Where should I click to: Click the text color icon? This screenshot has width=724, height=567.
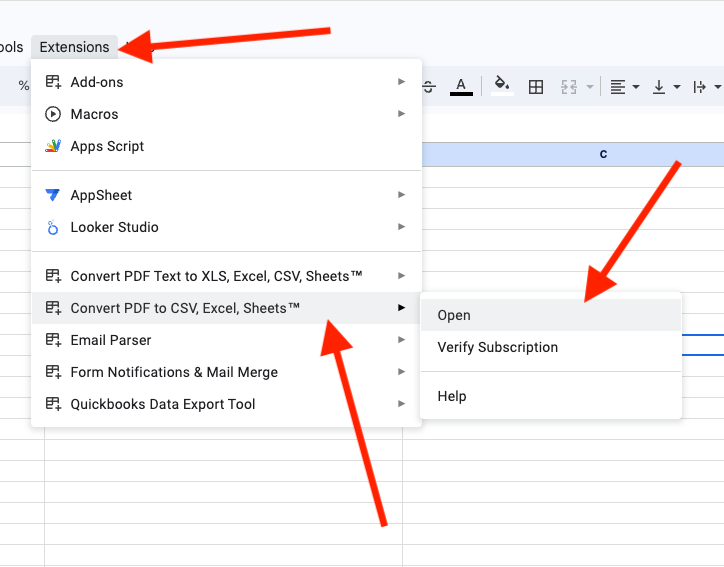tap(461, 87)
